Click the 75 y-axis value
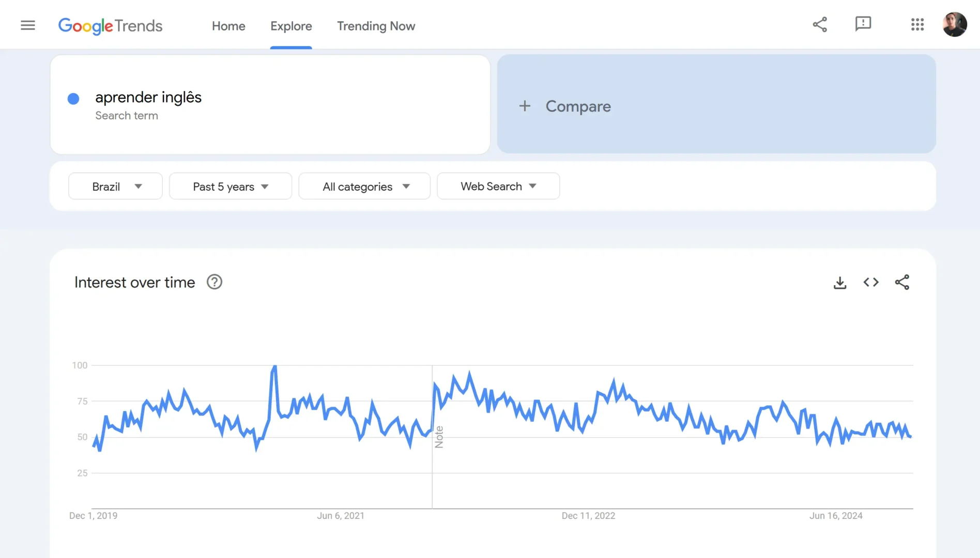980x558 pixels. [82, 401]
